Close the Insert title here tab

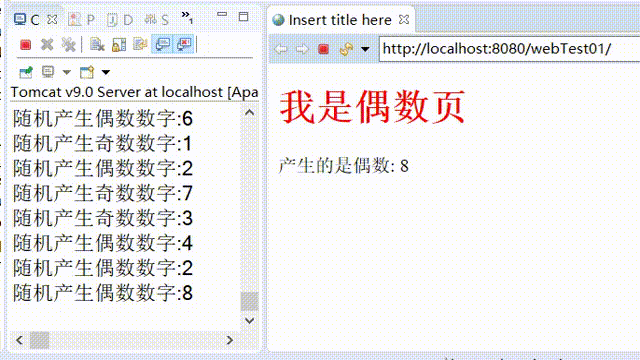pyautogui.click(x=404, y=19)
